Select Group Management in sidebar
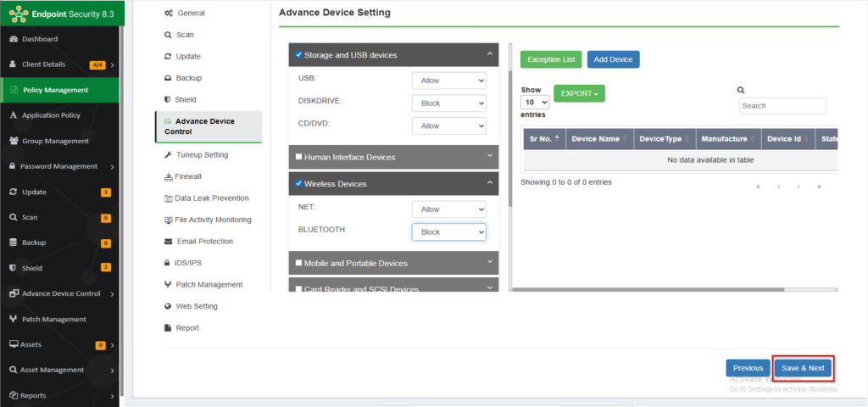 pyautogui.click(x=55, y=141)
